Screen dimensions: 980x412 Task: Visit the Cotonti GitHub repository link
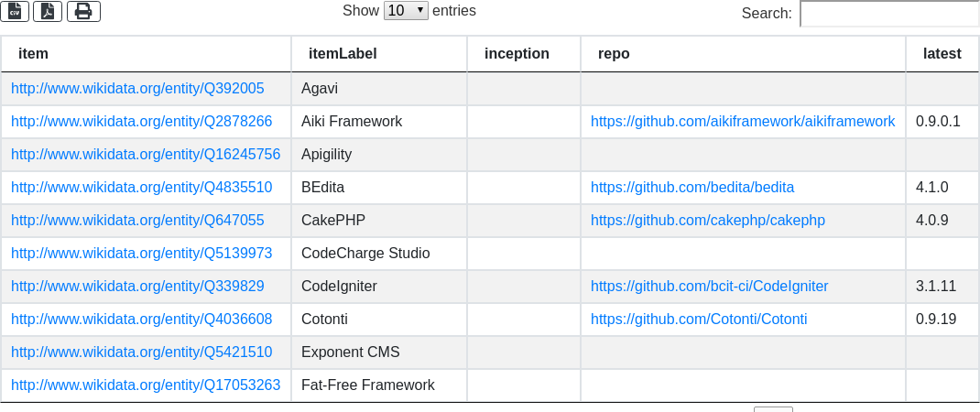pos(698,320)
